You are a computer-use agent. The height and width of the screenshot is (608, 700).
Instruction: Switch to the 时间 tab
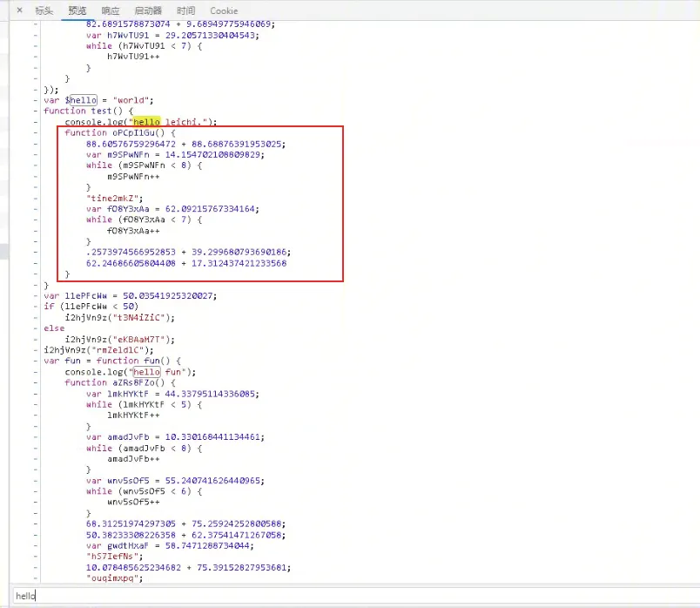click(186, 10)
